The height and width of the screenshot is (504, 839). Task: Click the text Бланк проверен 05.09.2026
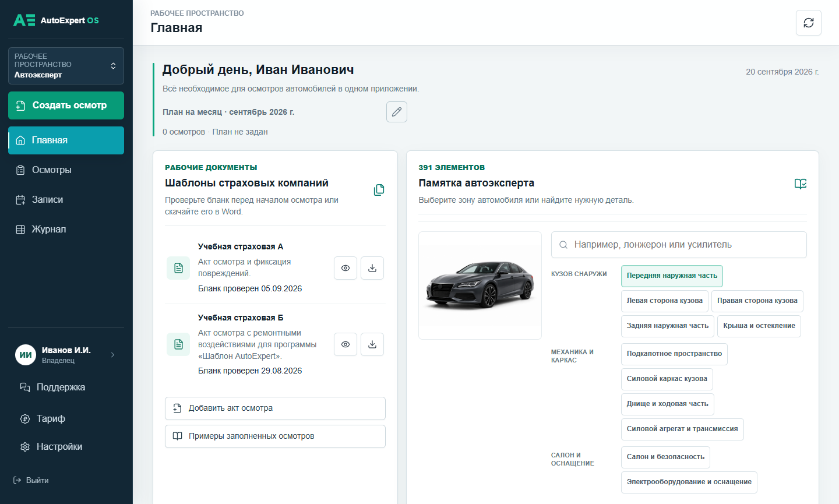tap(250, 289)
